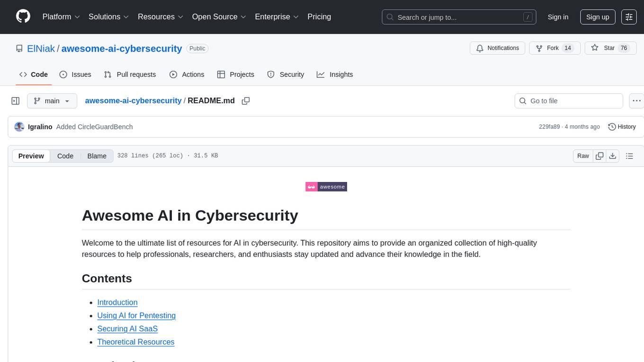The height and width of the screenshot is (362, 644).
Task: Click the README.md file name
Action: 211,100
